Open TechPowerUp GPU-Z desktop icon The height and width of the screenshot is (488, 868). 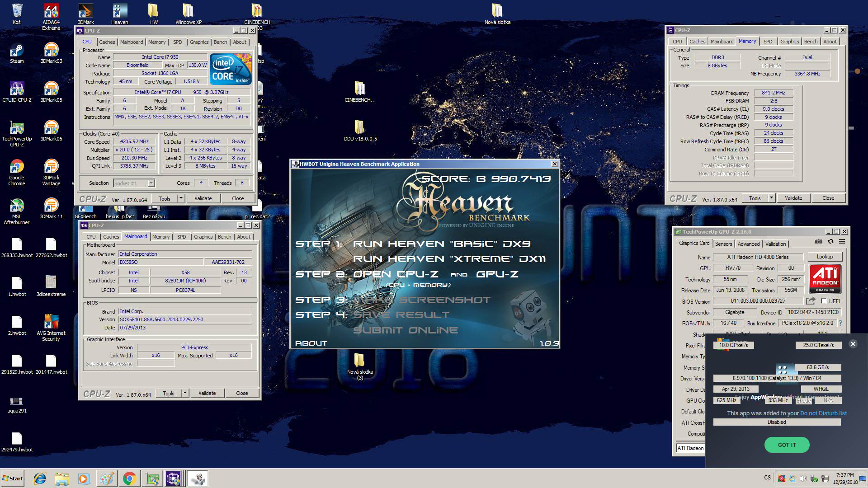(x=17, y=134)
